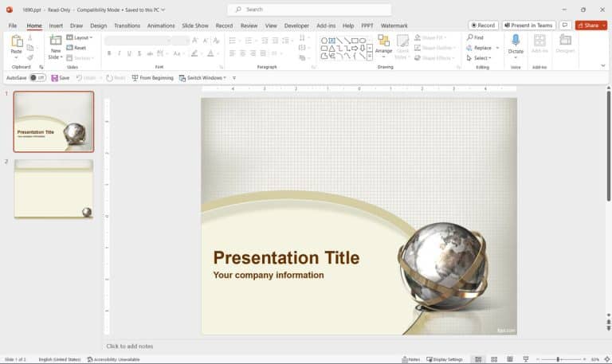612x364 pixels.
Task: Insert a New Slide using its icon
Action: click(x=56, y=41)
